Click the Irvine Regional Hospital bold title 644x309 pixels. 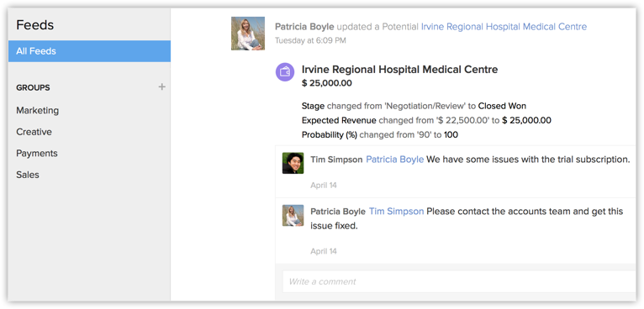(399, 70)
